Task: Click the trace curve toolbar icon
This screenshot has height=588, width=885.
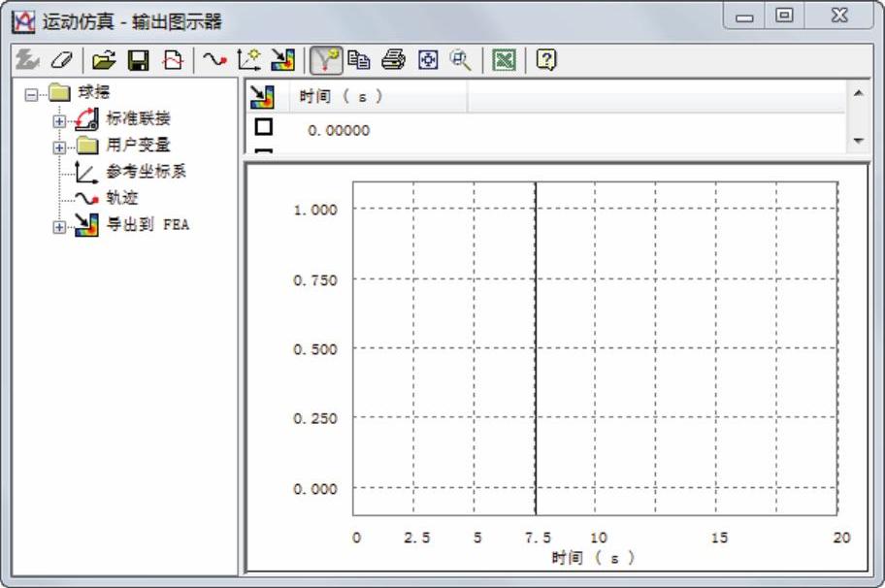Action: [214, 58]
